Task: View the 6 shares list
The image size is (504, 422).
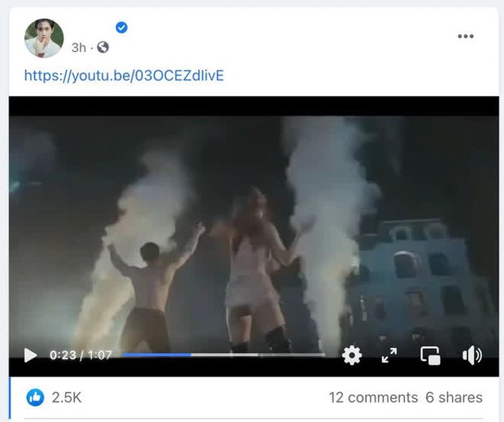Action: coord(454,398)
